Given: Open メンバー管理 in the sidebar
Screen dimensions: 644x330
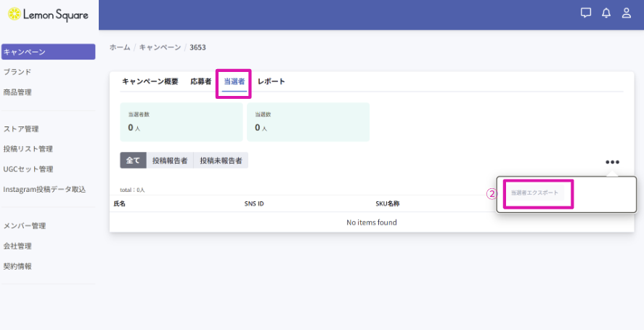Looking at the screenshot, I should pyautogui.click(x=25, y=226).
